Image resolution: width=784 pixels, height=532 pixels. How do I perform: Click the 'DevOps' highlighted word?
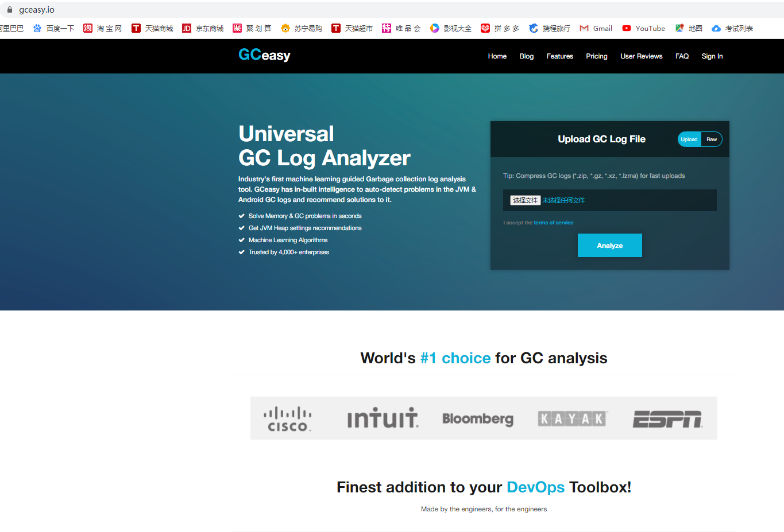point(535,487)
